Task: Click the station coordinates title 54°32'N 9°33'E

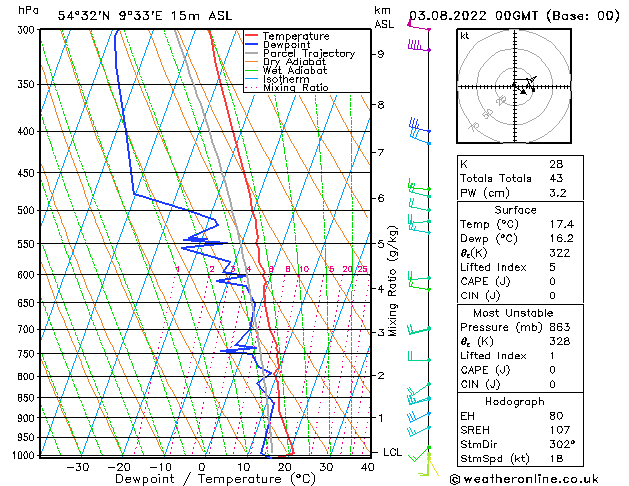Action: click(110, 16)
